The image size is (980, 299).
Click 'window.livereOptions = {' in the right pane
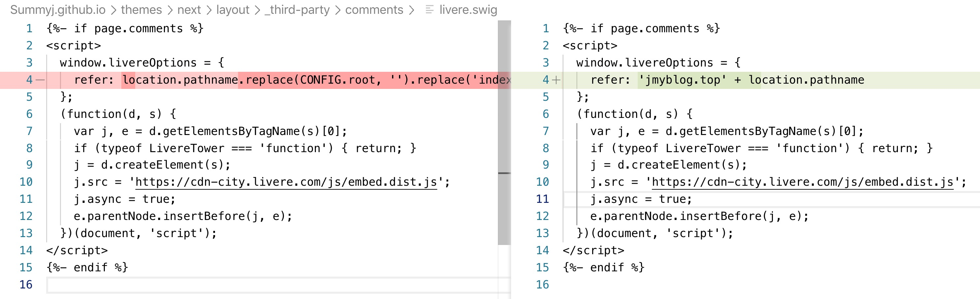coord(658,63)
